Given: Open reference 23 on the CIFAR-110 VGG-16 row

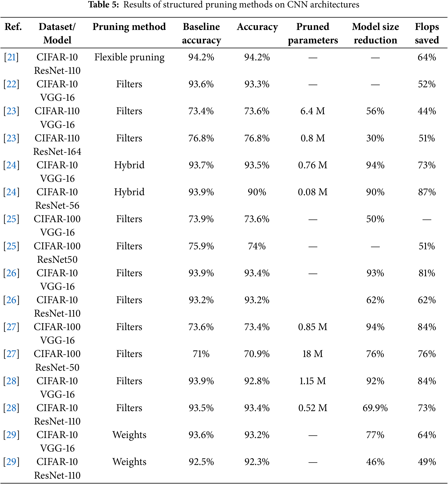Looking at the screenshot, I should click(11, 111).
